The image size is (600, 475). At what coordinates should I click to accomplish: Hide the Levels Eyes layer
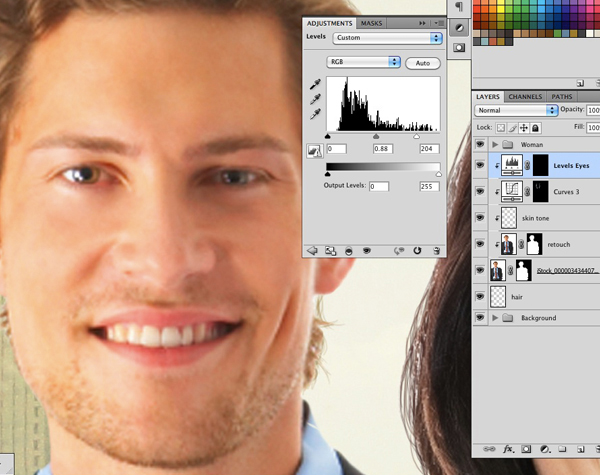481,165
